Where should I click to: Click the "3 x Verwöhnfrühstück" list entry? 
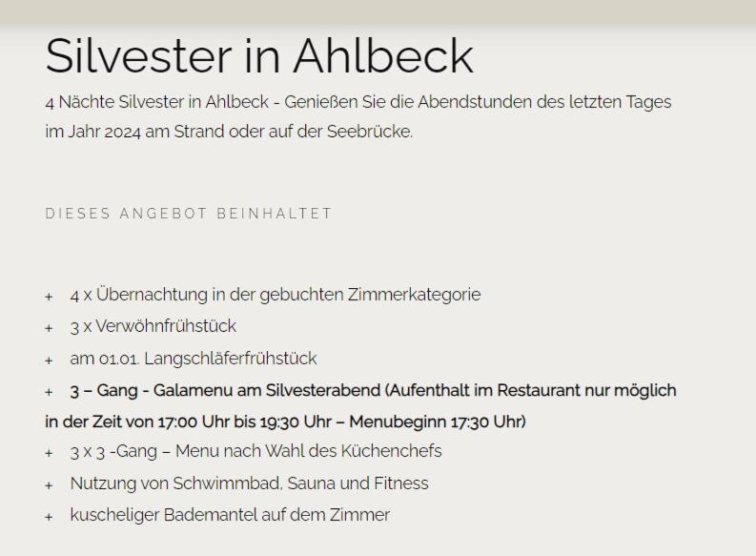(153, 326)
